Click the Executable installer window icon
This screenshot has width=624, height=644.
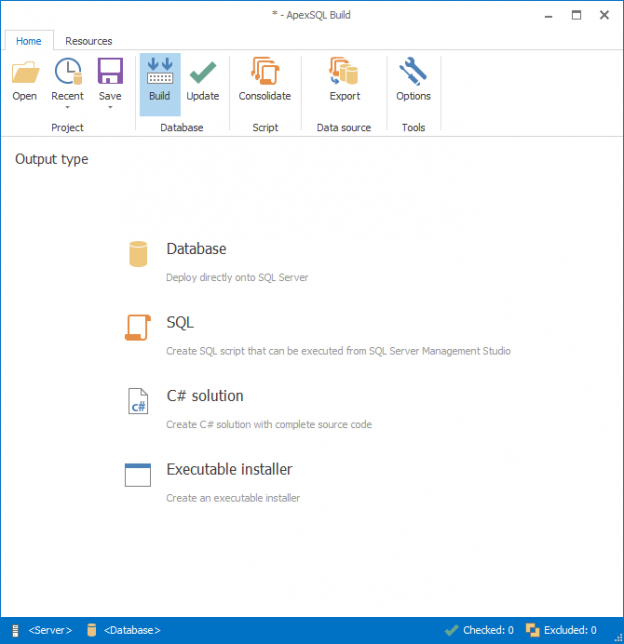click(x=138, y=475)
